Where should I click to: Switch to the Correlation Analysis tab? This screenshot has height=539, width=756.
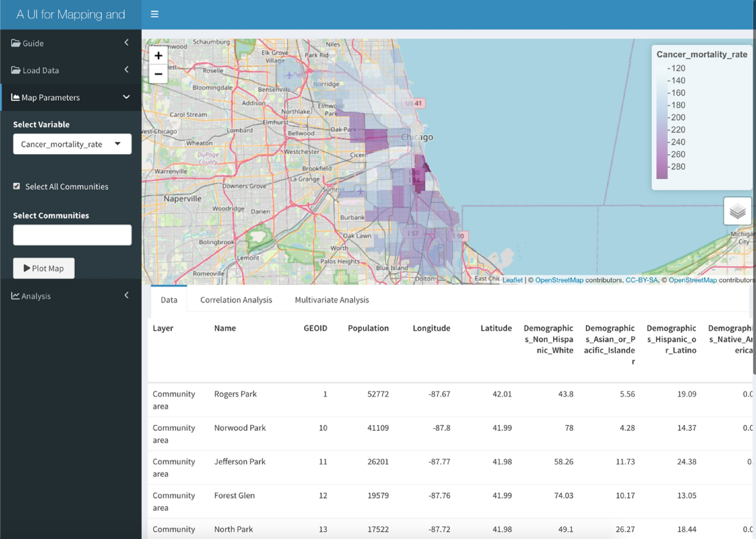pos(236,300)
